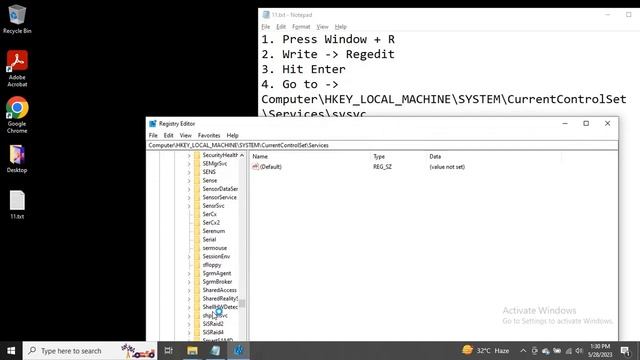The image size is (640, 360).
Task: Expand the SEMgrSvc key
Action: tap(189, 164)
